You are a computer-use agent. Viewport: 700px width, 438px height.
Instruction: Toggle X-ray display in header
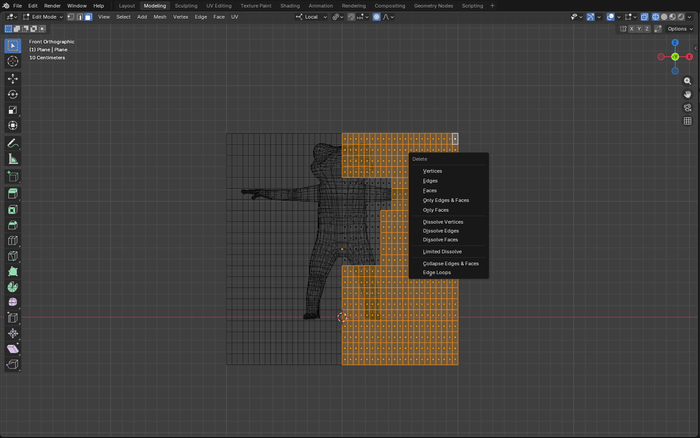[642, 17]
